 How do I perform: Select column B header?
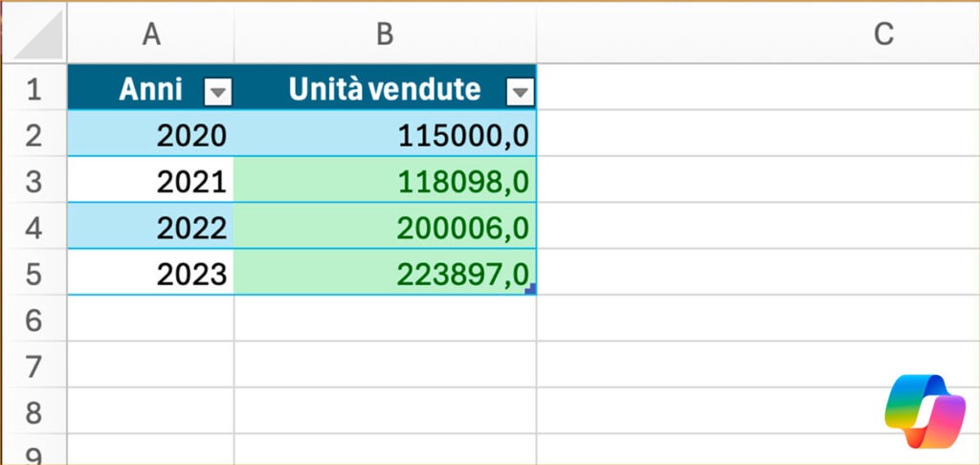click(385, 33)
